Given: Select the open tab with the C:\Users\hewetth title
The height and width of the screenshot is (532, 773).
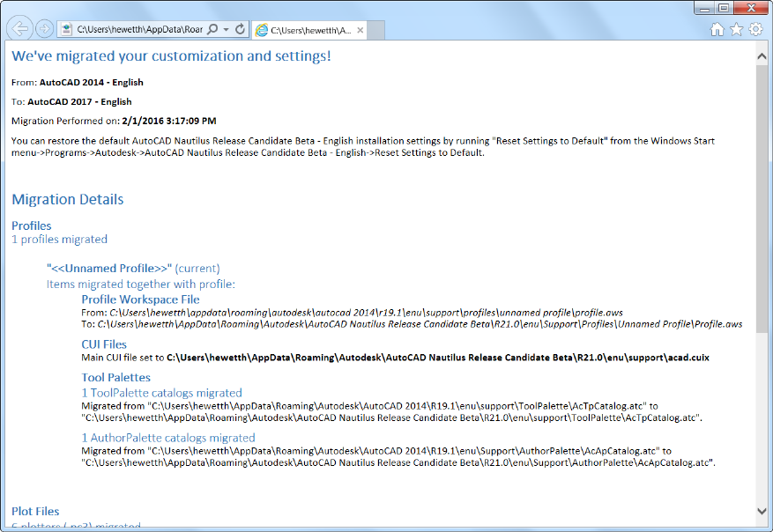Looking at the screenshot, I should [x=309, y=30].
